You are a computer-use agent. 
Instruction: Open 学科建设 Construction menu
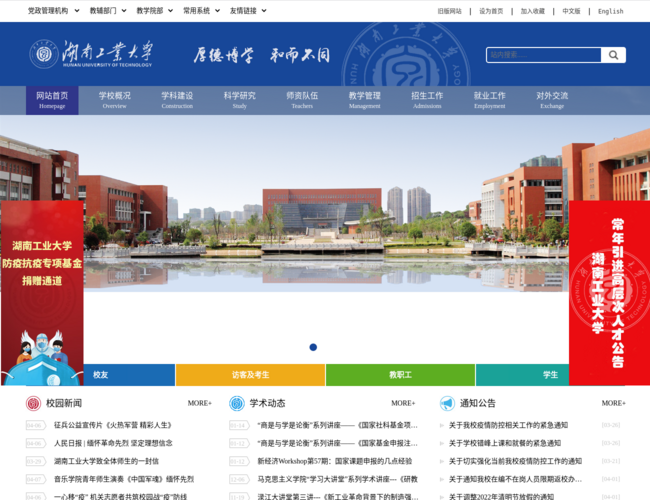177,100
